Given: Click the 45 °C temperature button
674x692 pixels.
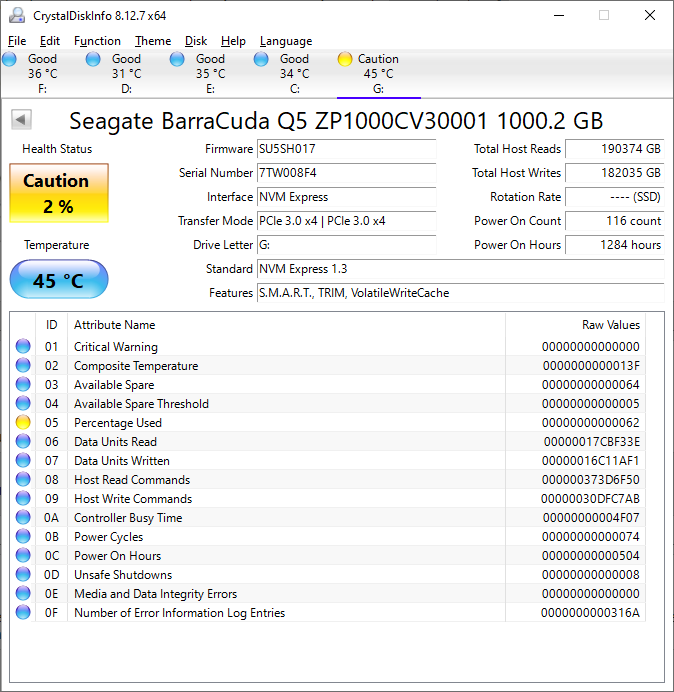Looking at the screenshot, I should click(x=59, y=279).
